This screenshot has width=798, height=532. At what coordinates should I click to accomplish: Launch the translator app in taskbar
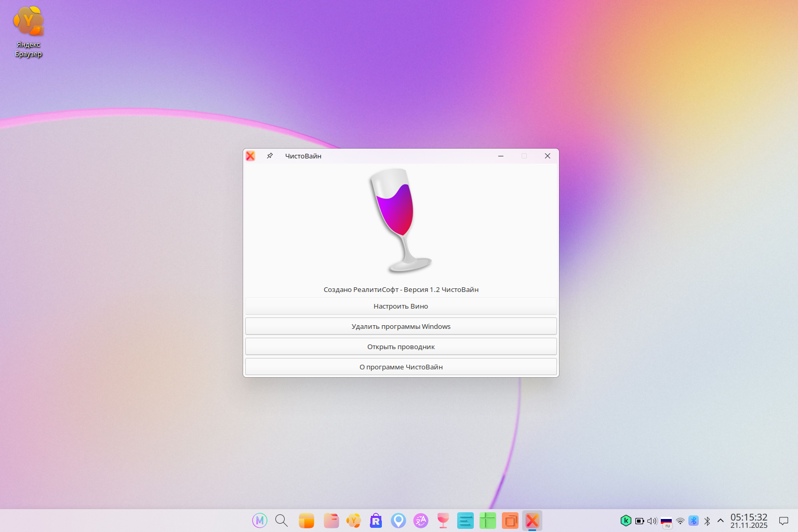click(x=421, y=520)
